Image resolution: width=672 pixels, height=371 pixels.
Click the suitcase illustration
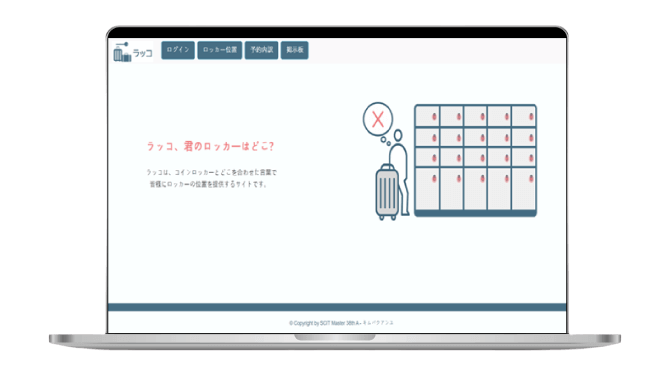pos(387,192)
